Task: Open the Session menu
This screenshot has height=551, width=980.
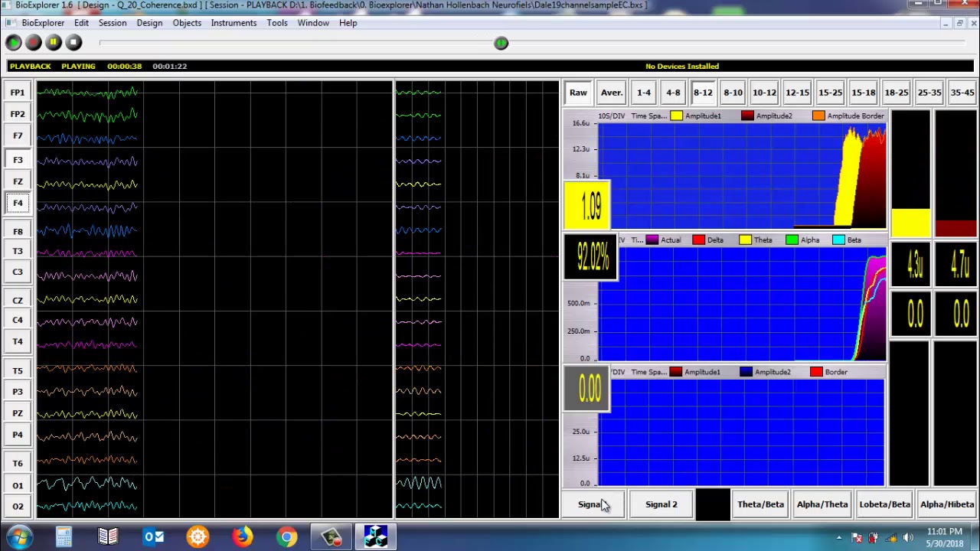Action: click(113, 23)
